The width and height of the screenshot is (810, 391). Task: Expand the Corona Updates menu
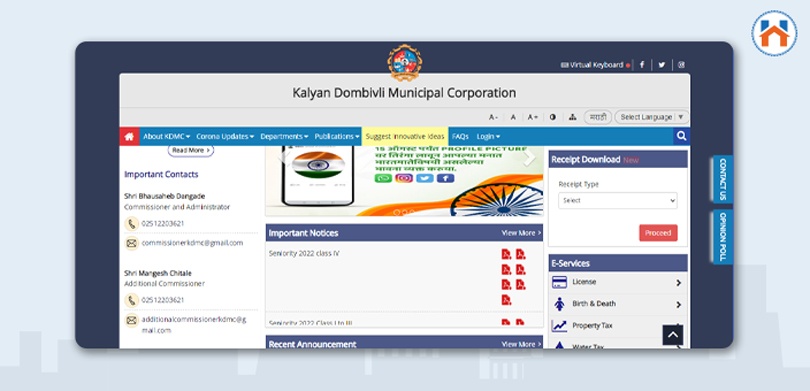point(225,136)
